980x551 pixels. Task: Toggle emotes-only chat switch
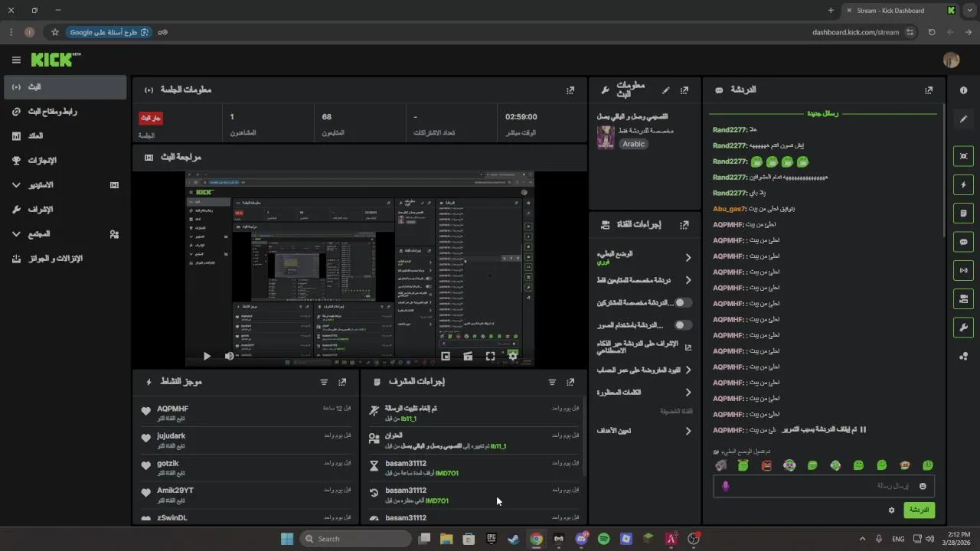tap(683, 325)
